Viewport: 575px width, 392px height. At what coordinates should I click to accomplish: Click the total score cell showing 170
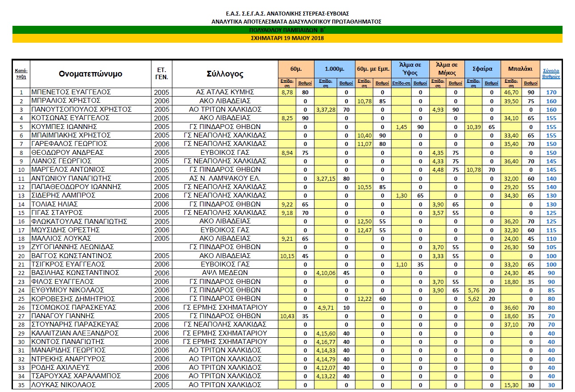(551, 93)
